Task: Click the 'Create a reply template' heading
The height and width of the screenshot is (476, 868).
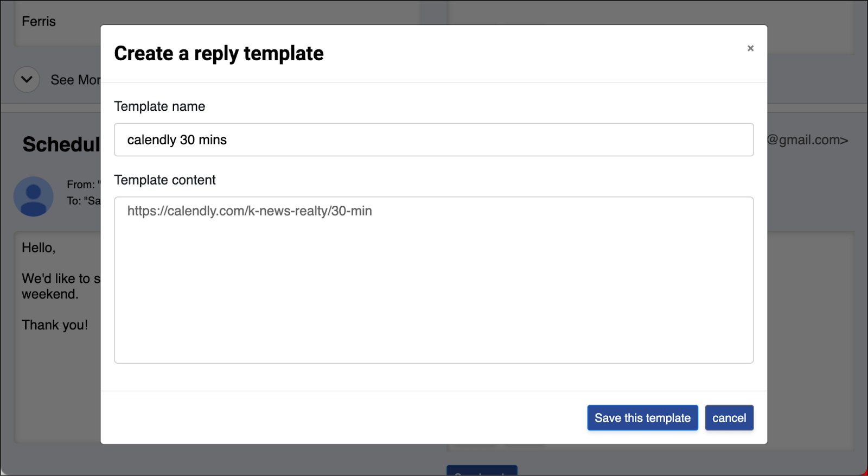Action: coord(219,53)
